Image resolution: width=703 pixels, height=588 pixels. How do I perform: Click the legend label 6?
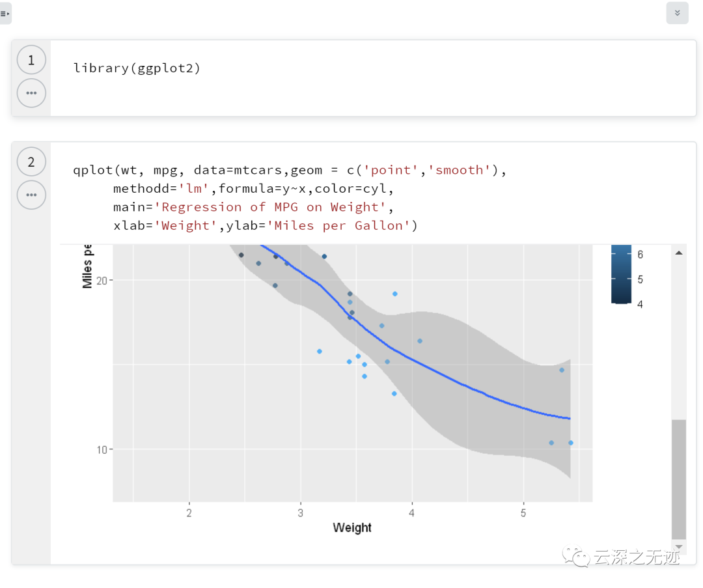640,255
